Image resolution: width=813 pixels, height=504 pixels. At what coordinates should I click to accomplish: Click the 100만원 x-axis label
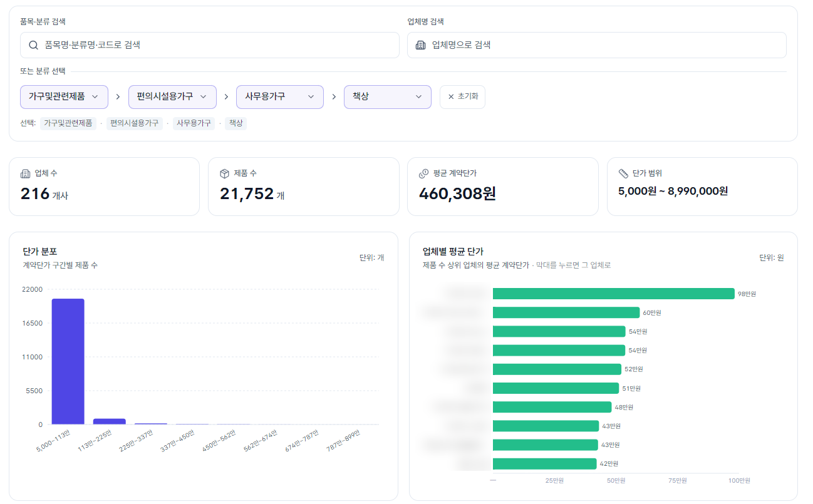pos(739,481)
